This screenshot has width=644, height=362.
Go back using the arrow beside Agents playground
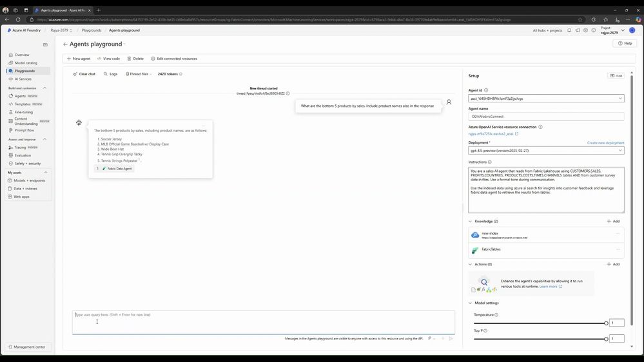pyautogui.click(x=65, y=44)
